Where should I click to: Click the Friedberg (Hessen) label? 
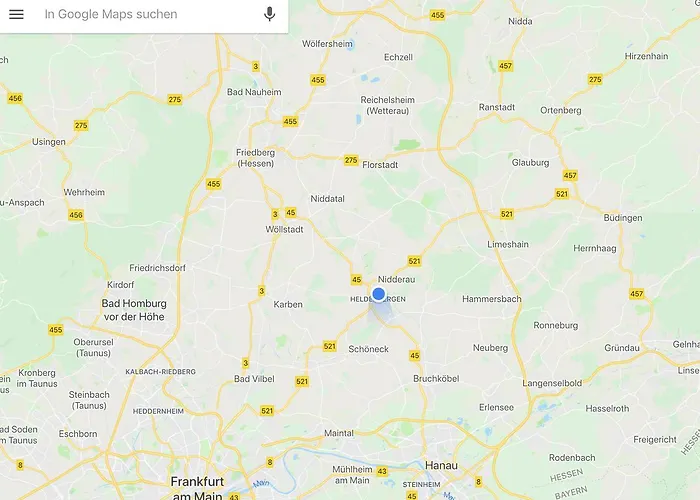255,158
